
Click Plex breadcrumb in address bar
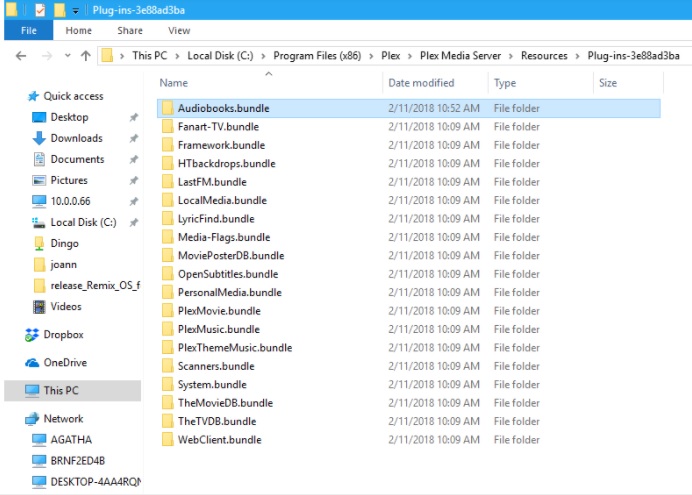(x=391, y=56)
